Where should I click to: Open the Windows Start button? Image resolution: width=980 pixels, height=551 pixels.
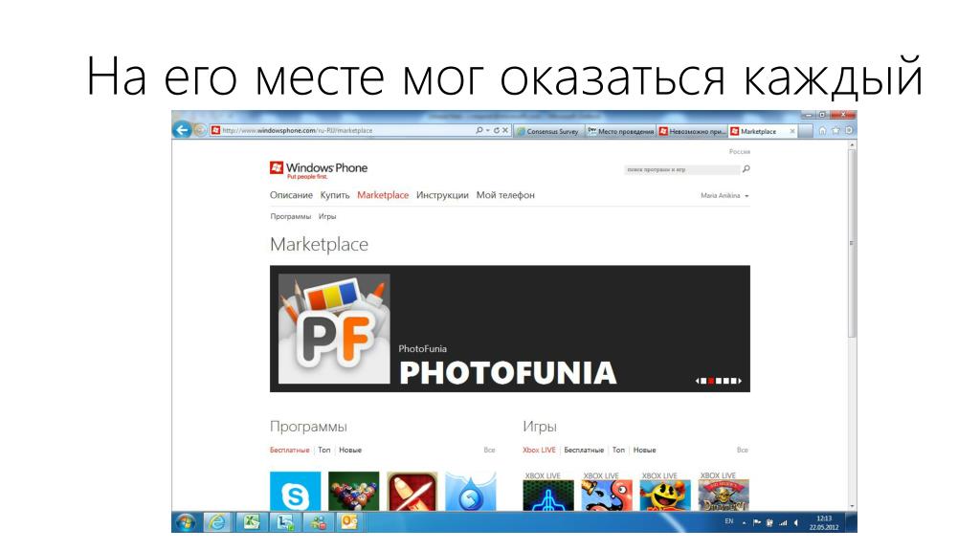pyautogui.click(x=185, y=522)
